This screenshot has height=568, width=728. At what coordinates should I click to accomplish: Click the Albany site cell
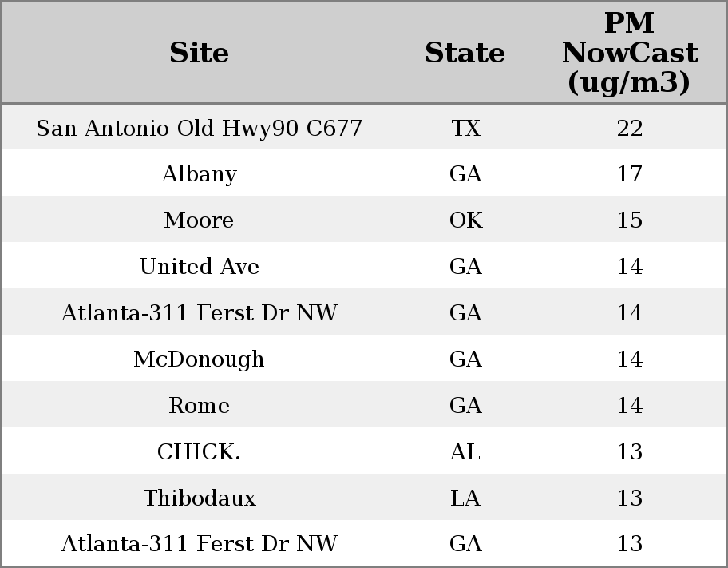pos(199,174)
